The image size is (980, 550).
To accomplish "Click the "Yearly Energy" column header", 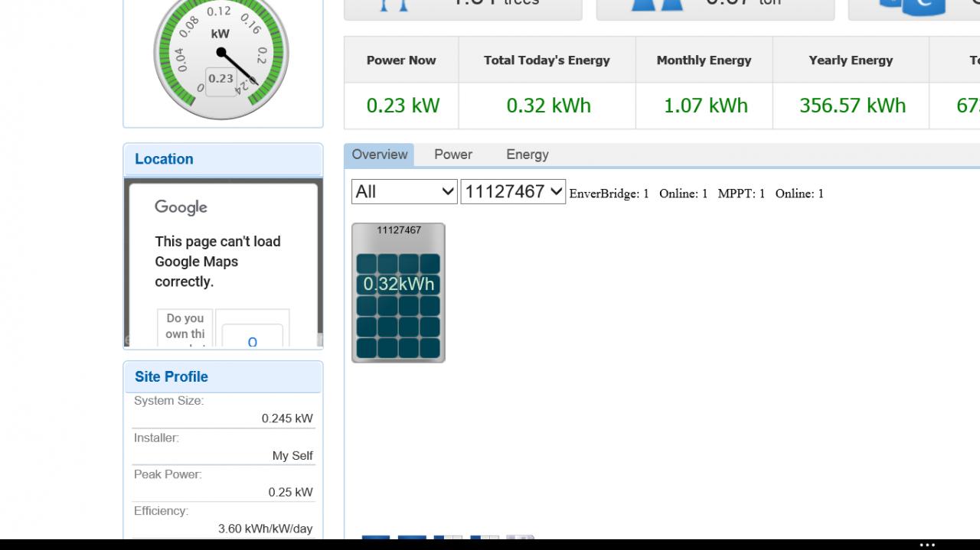I will click(x=851, y=60).
